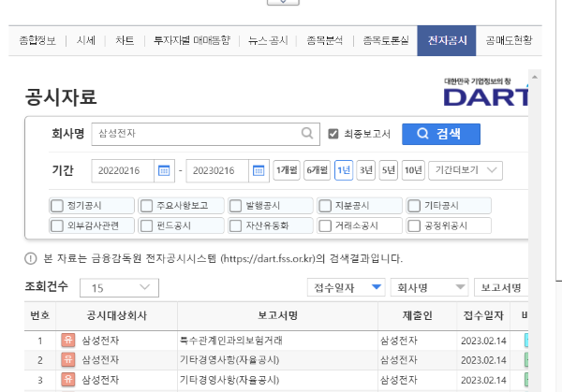This screenshot has height=392, width=562.
Task: Click 삼성전자 company link in row 1
Action: point(100,341)
